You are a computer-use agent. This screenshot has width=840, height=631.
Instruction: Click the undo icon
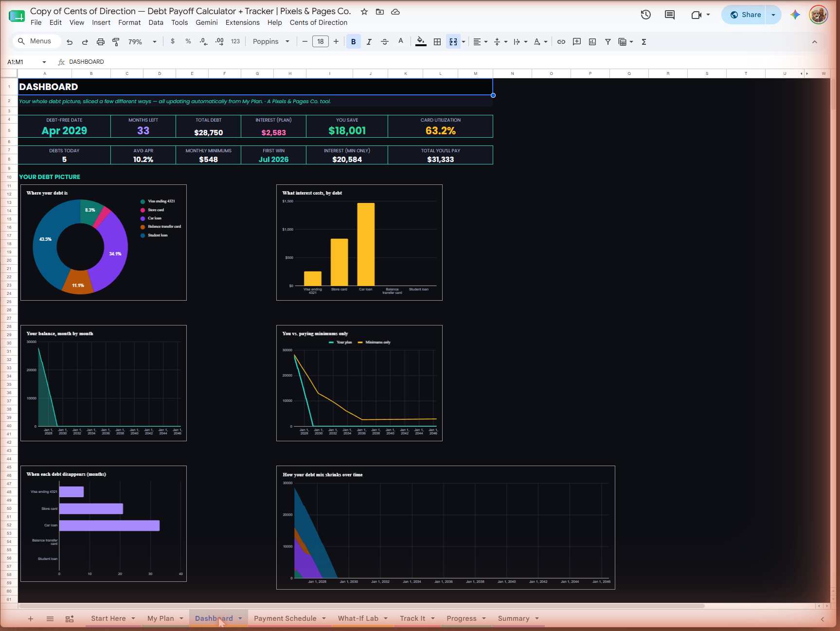(70, 42)
